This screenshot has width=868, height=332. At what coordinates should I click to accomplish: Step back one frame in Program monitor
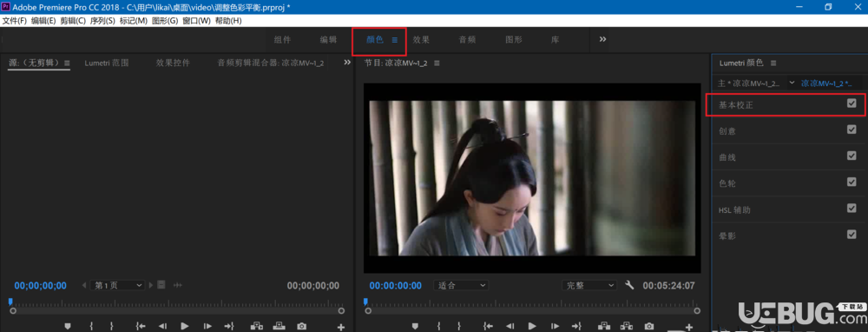pyautogui.click(x=510, y=326)
